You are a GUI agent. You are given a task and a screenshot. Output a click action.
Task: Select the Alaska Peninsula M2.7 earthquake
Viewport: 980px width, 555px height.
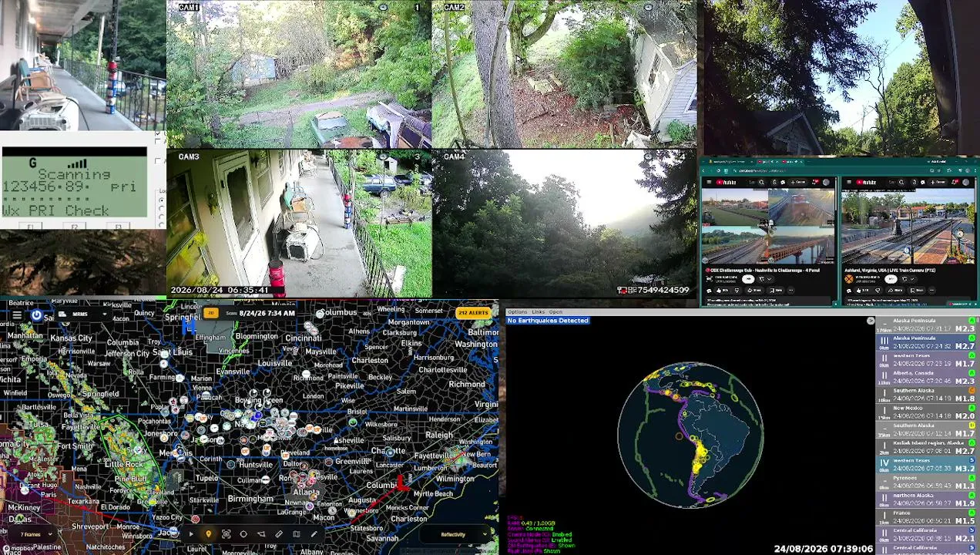coord(926,342)
